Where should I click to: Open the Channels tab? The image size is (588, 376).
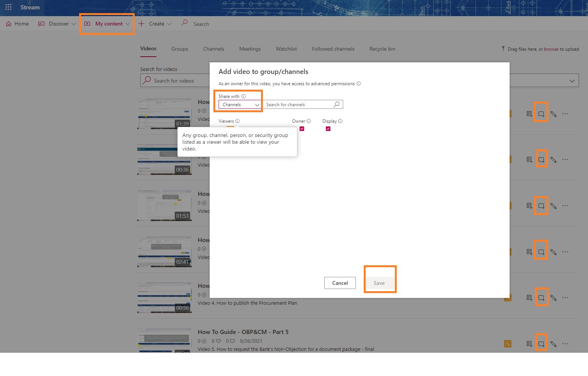pyautogui.click(x=214, y=49)
